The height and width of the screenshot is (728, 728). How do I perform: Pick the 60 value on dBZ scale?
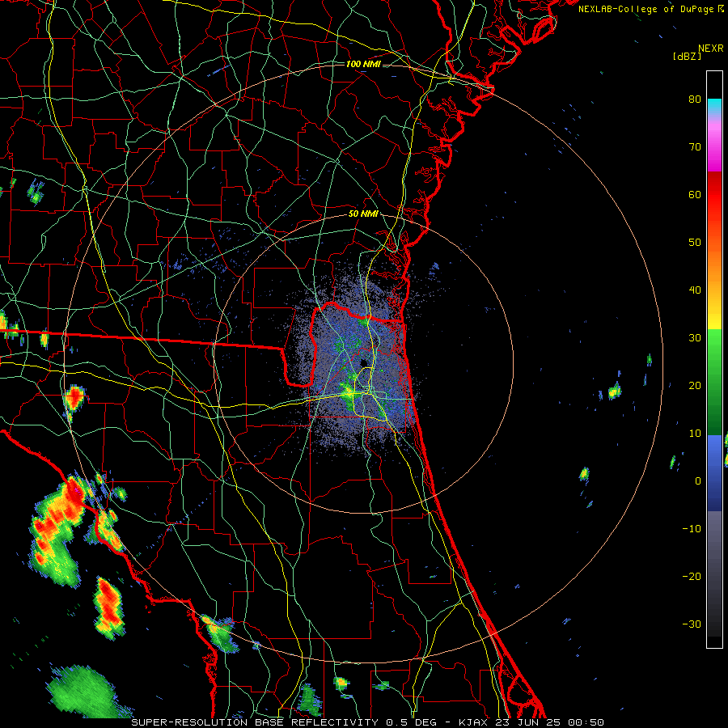(695, 194)
